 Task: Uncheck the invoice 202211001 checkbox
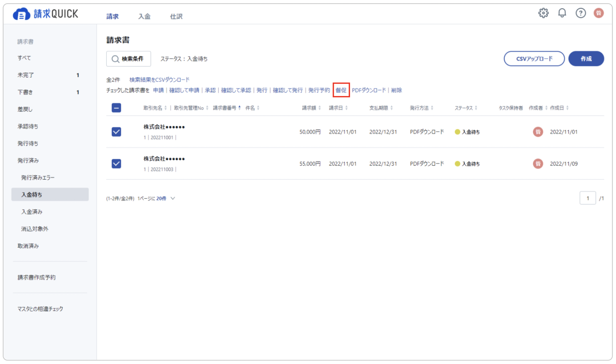click(116, 132)
